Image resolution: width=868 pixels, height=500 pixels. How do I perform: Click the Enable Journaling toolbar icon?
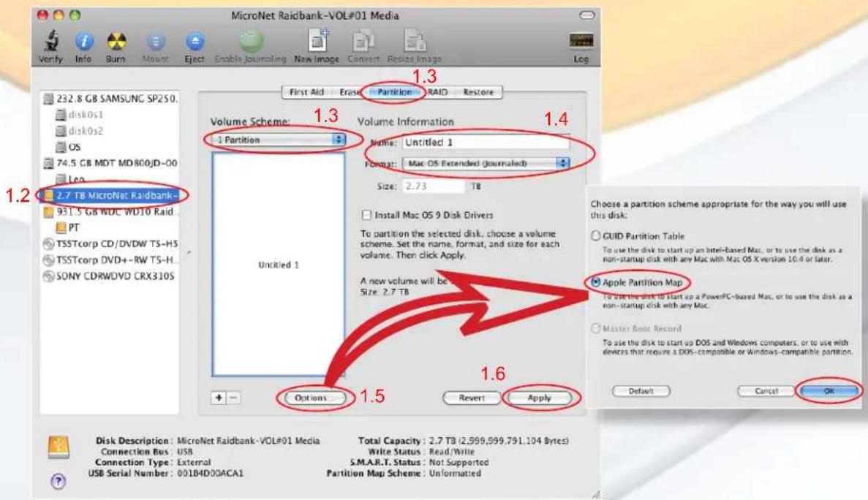pyautogui.click(x=250, y=40)
